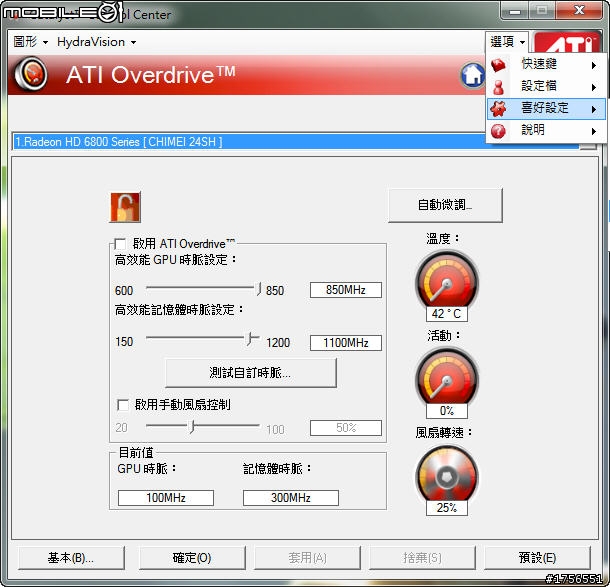Toggle the 啟用手動風扇控制 checkbox
Screen dimensions: 610x587
pos(123,405)
